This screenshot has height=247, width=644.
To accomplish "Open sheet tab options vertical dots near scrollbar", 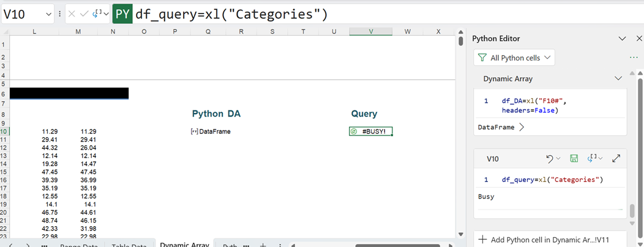I will (280, 246).
